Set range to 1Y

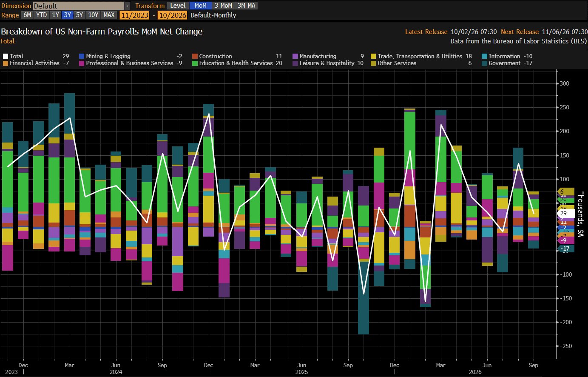56,15
